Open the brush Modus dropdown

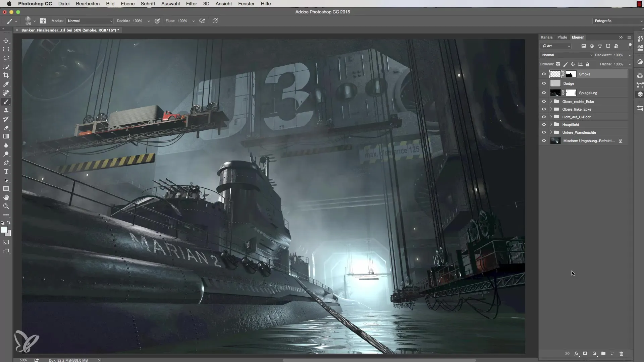(90, 21)
